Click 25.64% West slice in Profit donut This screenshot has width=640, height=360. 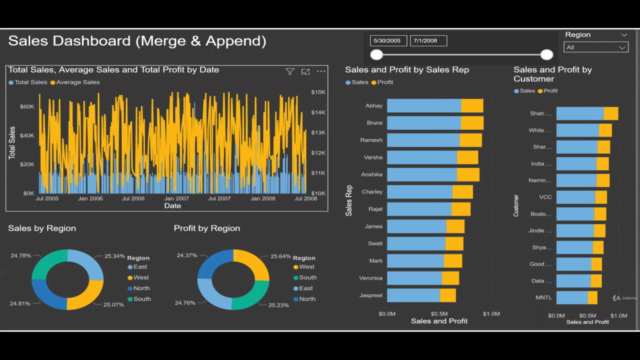(x=256, y=262)
